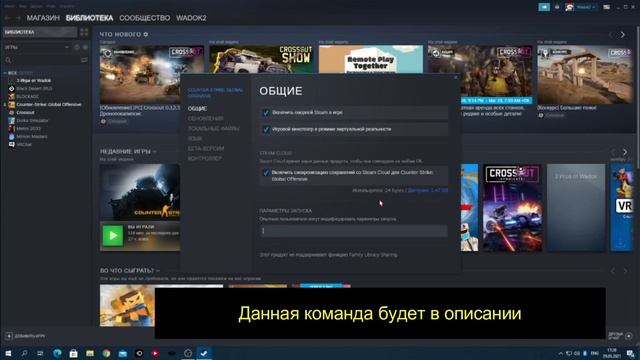Open the Steam notifications button at top

pos(544,7)
